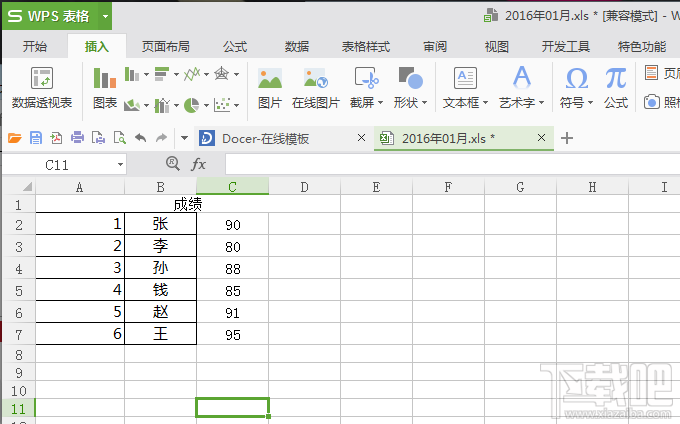The height and width of the screenshot is (424, 680).
Task: Switch to the 开发工具 ribbon tab
Action: point(566,46)
